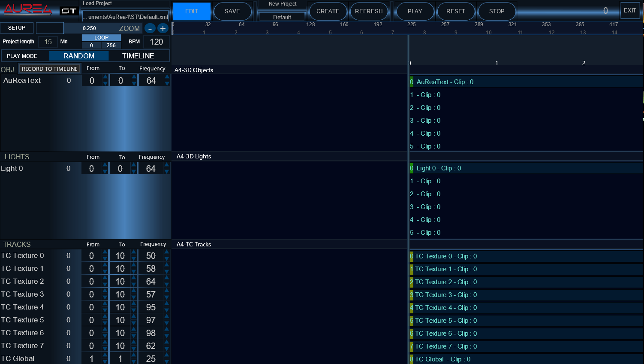644x364 pixels.
Task: Click RECORD TO TIMELINE button
Action: 50,69
